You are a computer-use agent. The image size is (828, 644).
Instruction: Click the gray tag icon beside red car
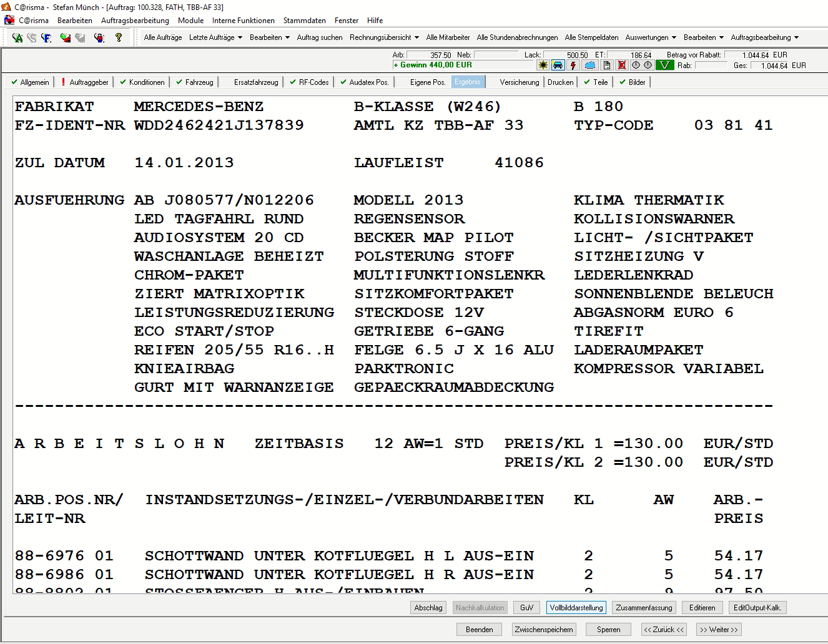point(80,37)
